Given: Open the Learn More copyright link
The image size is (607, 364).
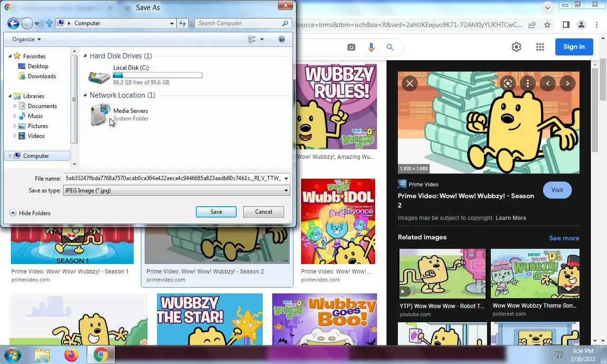Looking at the screenshot, I should pyautogui.click(x=511, y=218).
